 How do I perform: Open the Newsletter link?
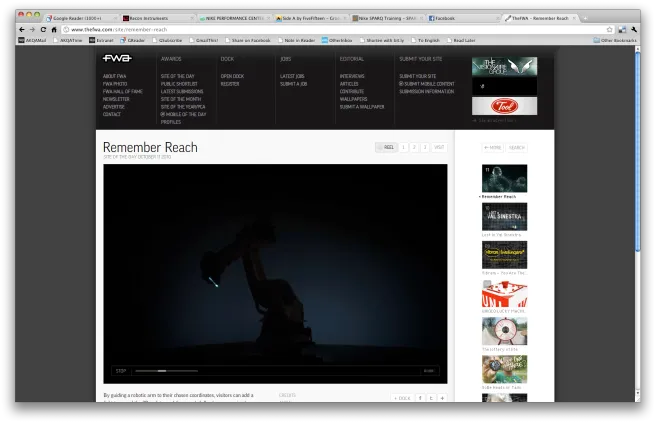pos(116,99)
